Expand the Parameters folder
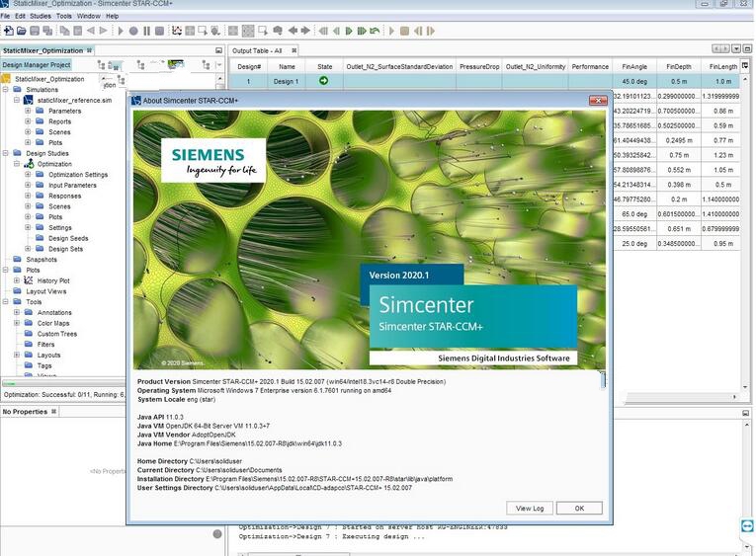 pyautogui.click(x=28, y=111)
